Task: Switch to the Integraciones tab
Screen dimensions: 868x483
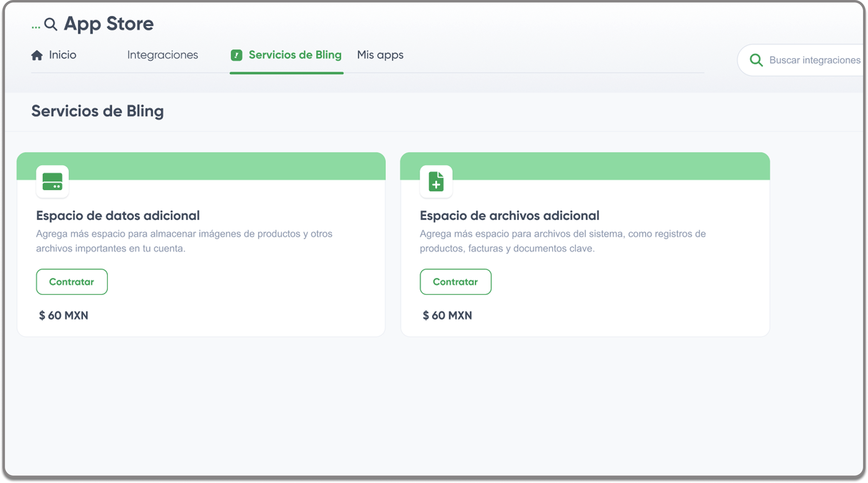Action: point(163,55)
